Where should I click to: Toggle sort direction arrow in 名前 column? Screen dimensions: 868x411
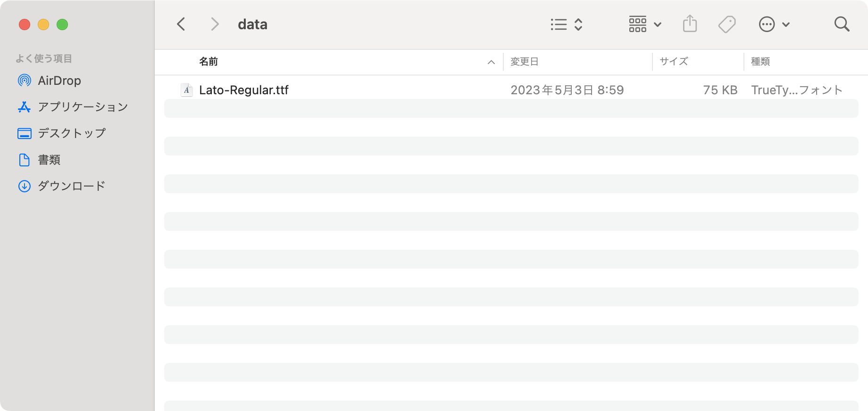click(491, 62)
